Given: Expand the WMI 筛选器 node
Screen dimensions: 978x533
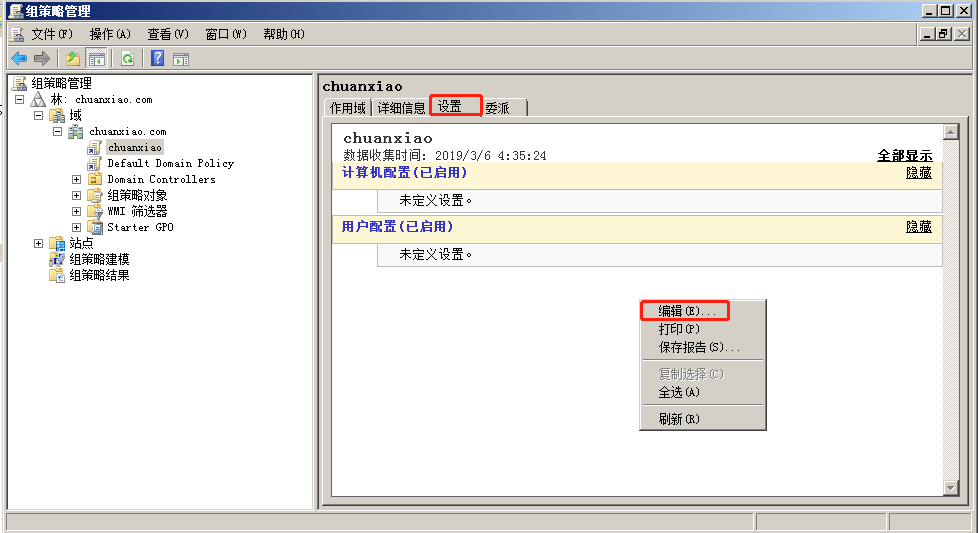Looking at the screenshot, I should point(76,211).
